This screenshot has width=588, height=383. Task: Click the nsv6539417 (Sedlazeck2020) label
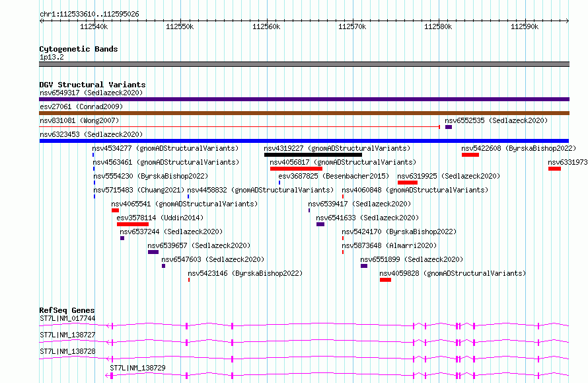359,204
